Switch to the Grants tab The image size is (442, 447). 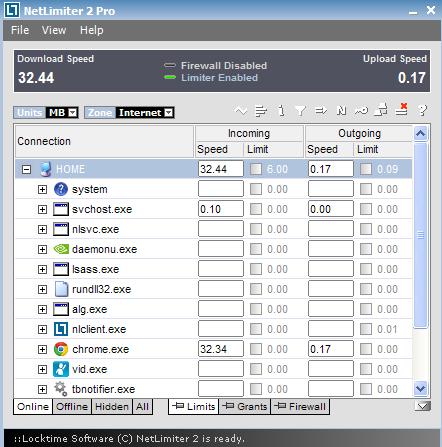coord(244,407)
